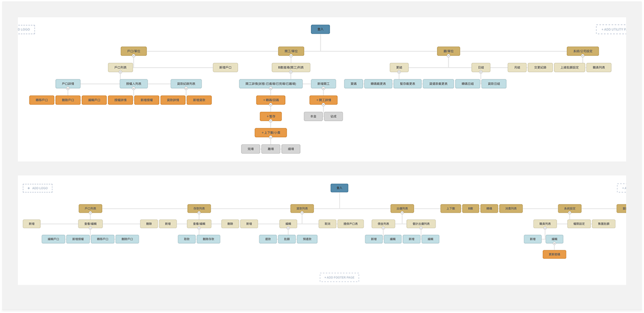Image resolution: width=644 pixels, height=313 pixels.
Task: Select the 日結 node
Action: point(481,68)
